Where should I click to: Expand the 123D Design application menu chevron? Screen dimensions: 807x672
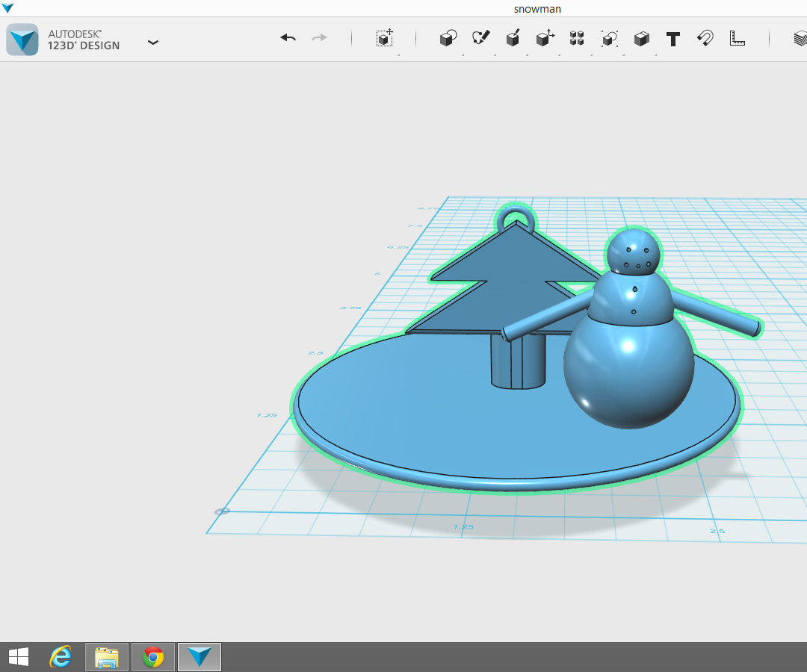pos(153,43)
